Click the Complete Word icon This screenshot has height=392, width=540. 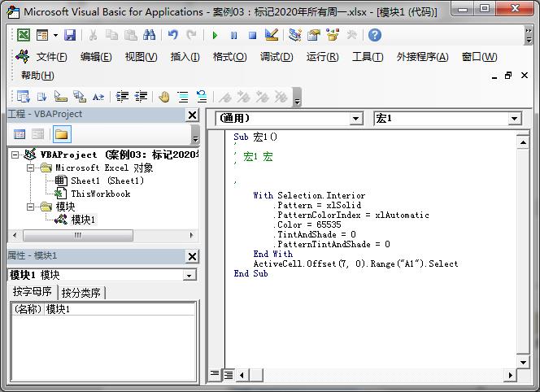[x=98, y=97]
